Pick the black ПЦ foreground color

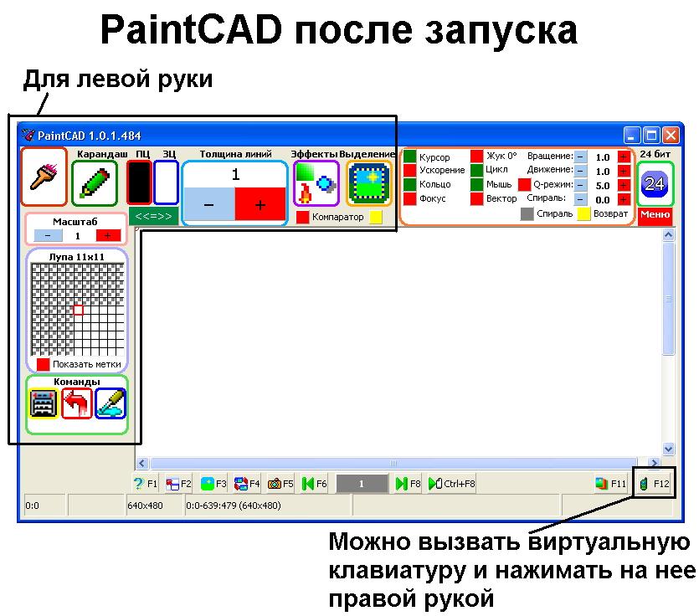(x=140, y=182)
